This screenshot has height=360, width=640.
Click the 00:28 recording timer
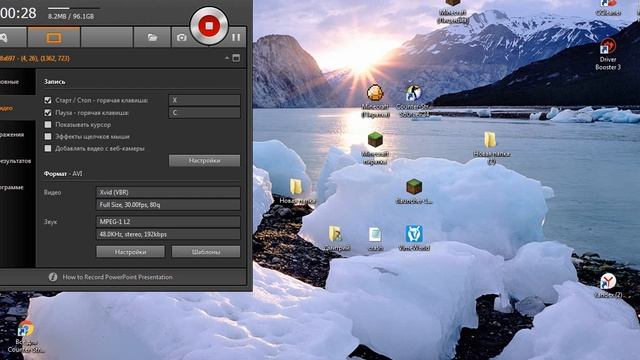(x=18, y=13)
